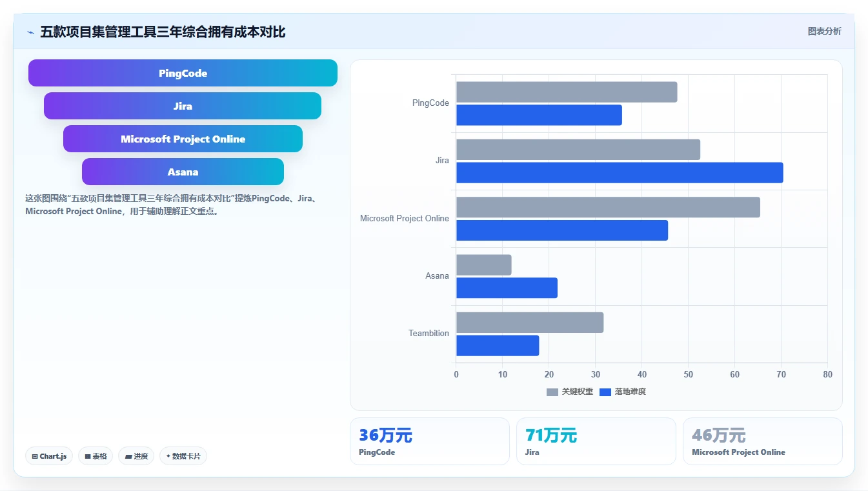The height and width of the screenshot is (491, 868).
Task: Open the 36万元 PingCode data card
Action: point(430,441)
